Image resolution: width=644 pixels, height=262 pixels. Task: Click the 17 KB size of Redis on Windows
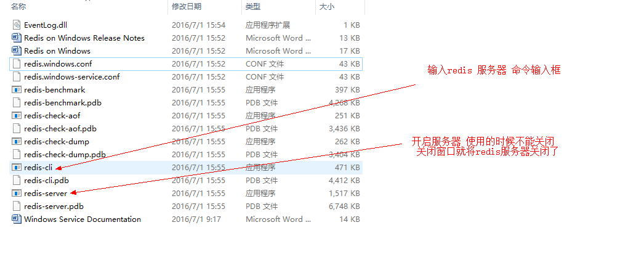click(x=350, y=51)
